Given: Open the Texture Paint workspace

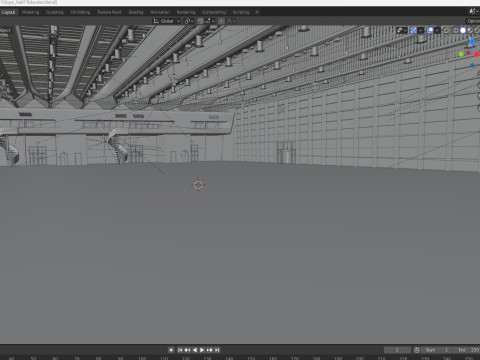Looking at the screenshot, I should [109, 12].
